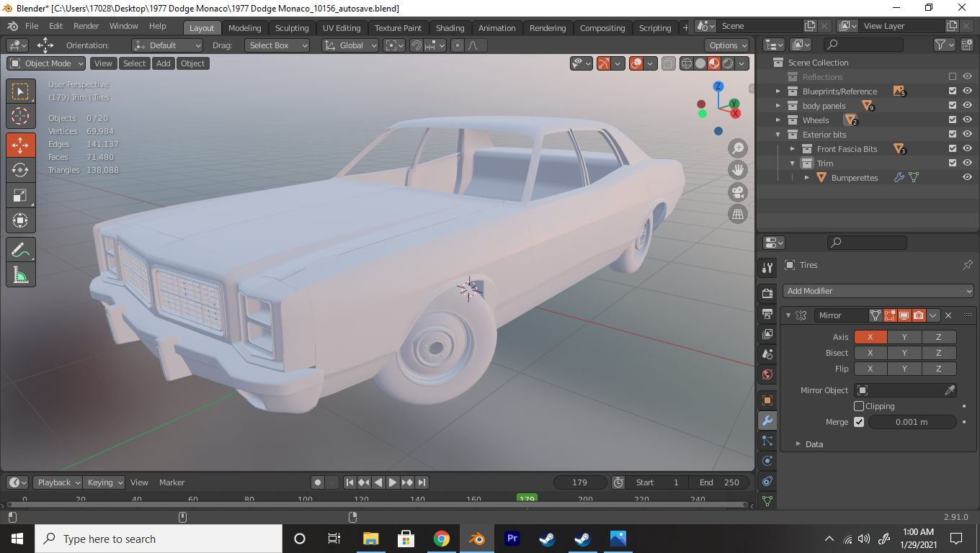Viewport: 980px width, 553px height.
Task: Select the Rotate tool
Action: (20, 170)
